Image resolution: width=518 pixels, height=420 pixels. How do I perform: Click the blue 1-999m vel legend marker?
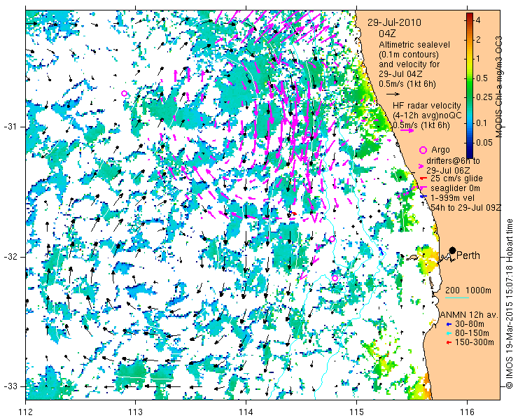[x=422, y=197]
